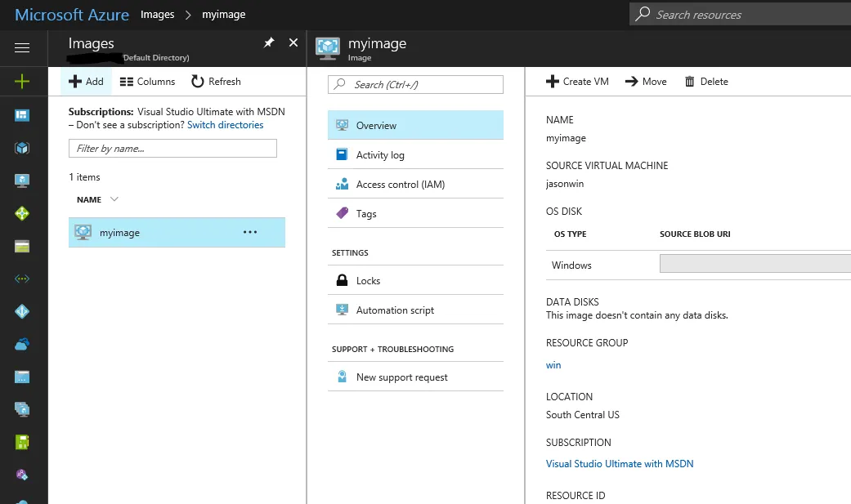The width and height of the screenshot is (851, 504).
Task: Open the win resource group link
Action: (553, 365)
